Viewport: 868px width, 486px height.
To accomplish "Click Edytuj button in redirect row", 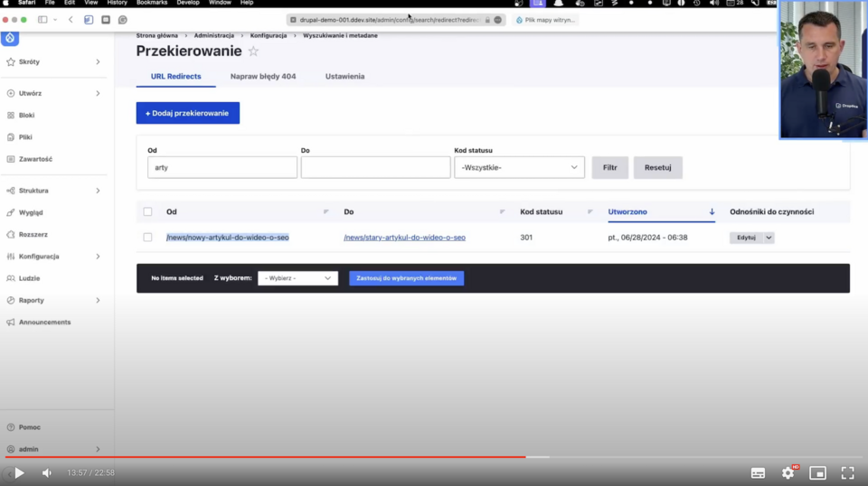I will (746, 238).
